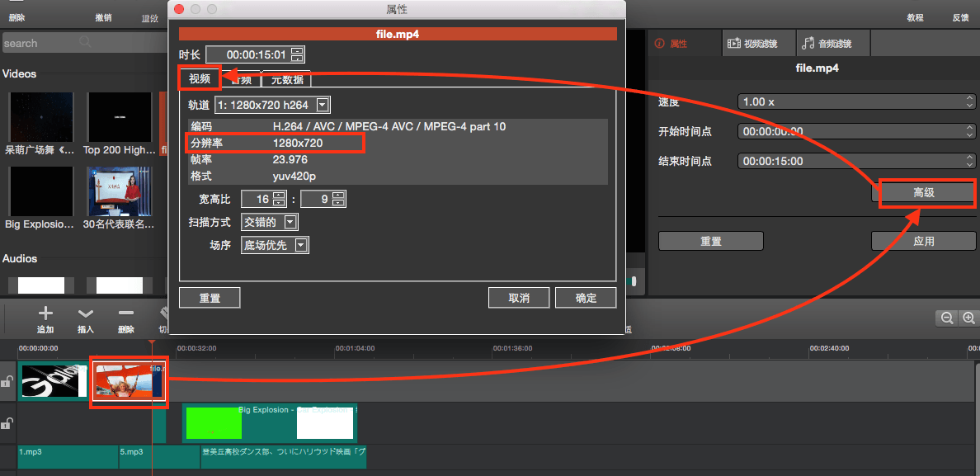Click the 高级 advanced button

pyautogui.click(x=924, y=192)
